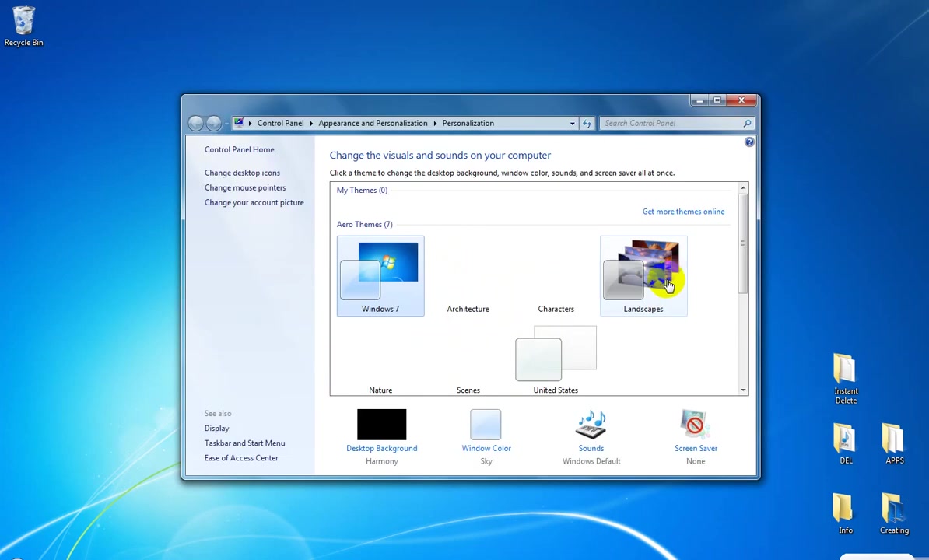Open the Screen Saver icon

point(696,425)
